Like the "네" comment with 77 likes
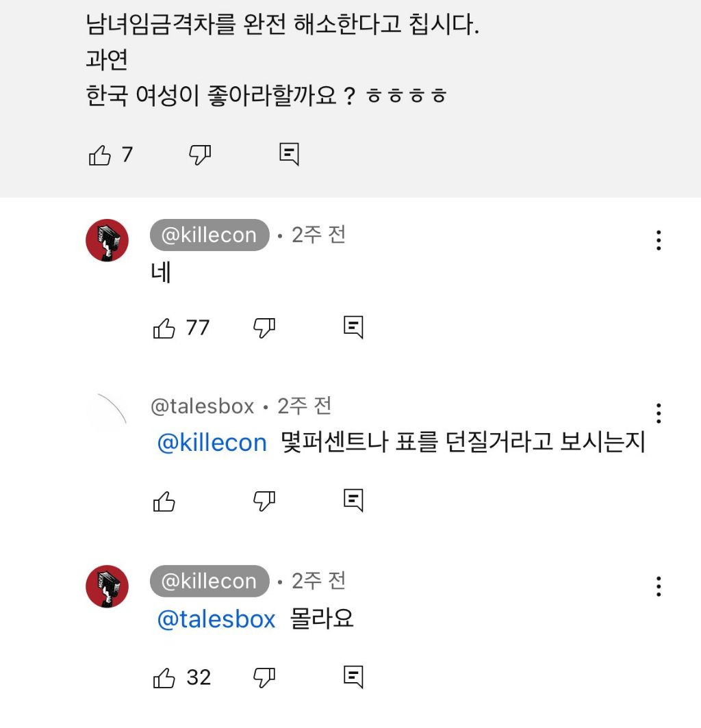Viewport: 701px width, 728px height. click(164, 328)
